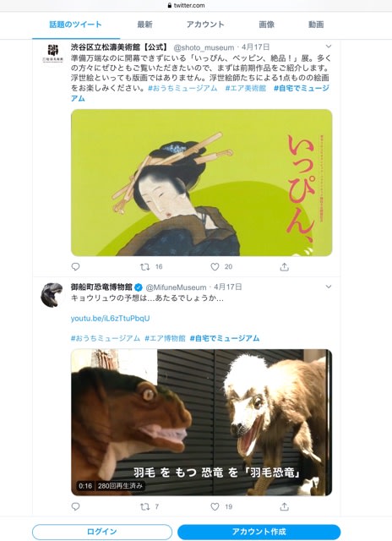Switch to the アカウント tab
Image resolution: width=392 pixels, height=541 pixels.
tap(205, 25)
